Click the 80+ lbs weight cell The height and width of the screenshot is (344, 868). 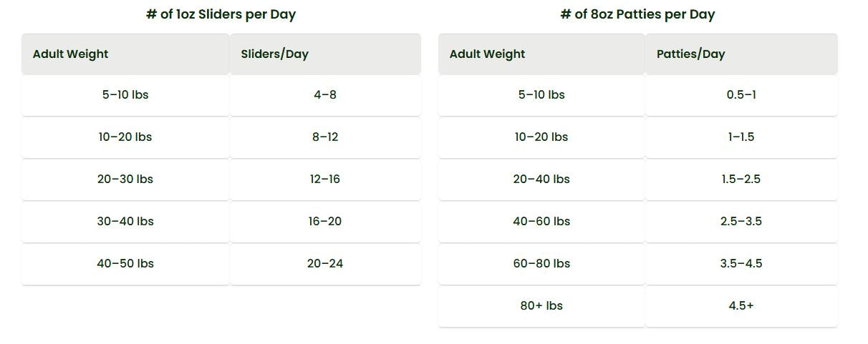(541, 305)
